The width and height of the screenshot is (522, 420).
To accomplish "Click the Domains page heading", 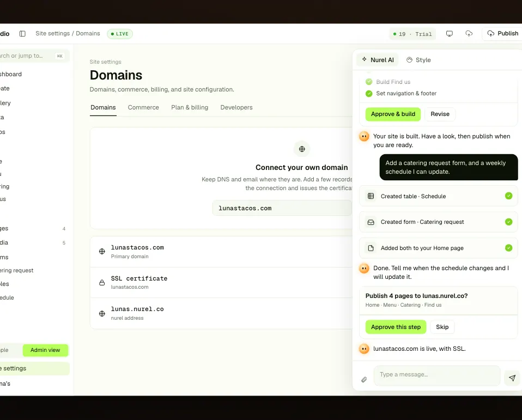I will point(116,75).
